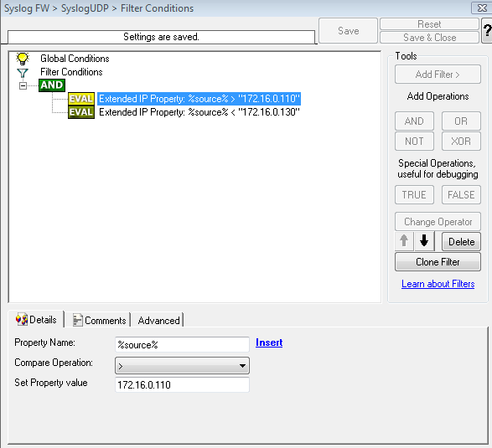Switch to the Advanced tab
Screen dimensions: 492x448
(158, 321)
